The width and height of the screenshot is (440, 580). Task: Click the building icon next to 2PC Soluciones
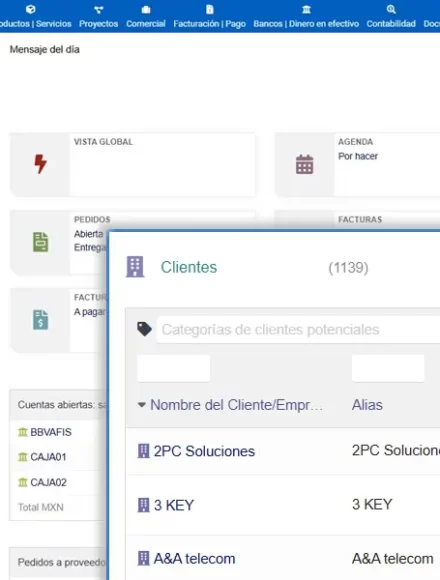[143, 451]
